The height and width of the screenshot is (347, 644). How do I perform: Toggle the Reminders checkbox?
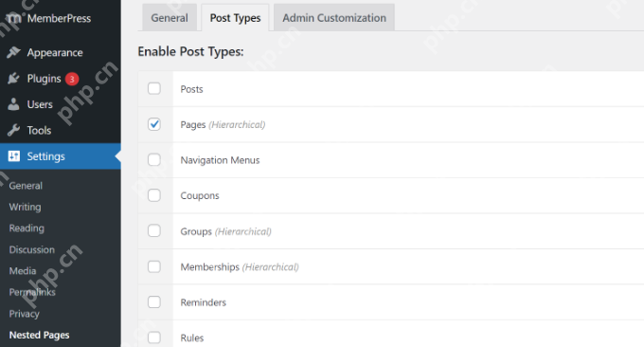pos(154,302)
